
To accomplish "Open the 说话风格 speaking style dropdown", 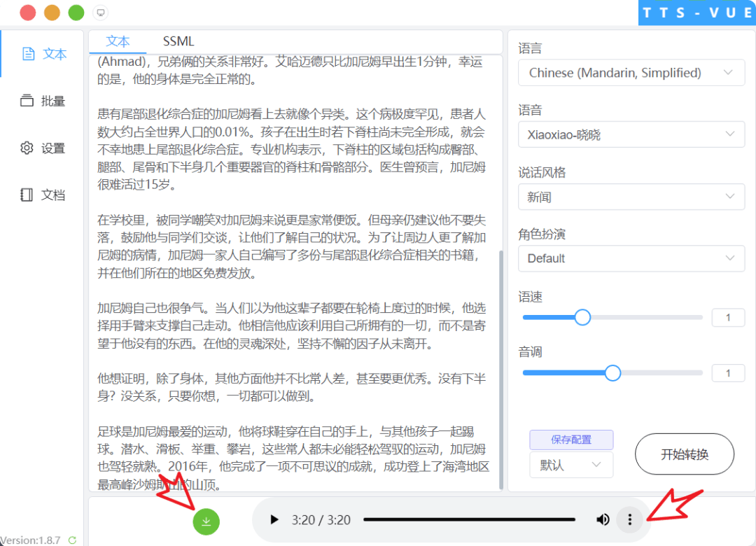I will coord(631,197).
